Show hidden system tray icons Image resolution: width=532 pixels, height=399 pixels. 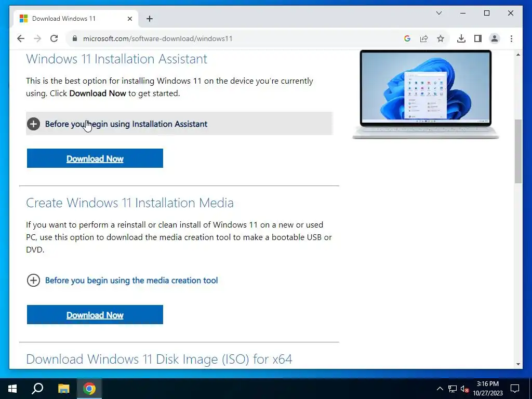[x=440, y=389]
